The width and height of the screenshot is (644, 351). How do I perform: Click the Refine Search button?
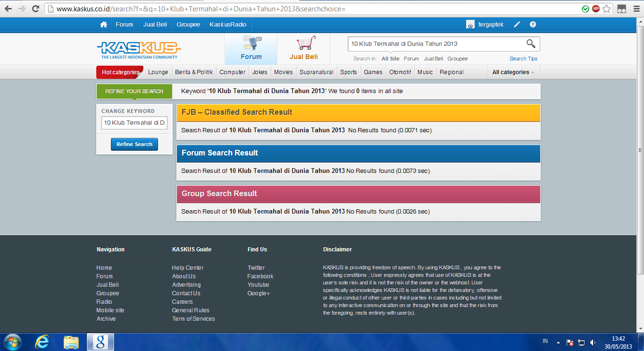pos(134,144)
